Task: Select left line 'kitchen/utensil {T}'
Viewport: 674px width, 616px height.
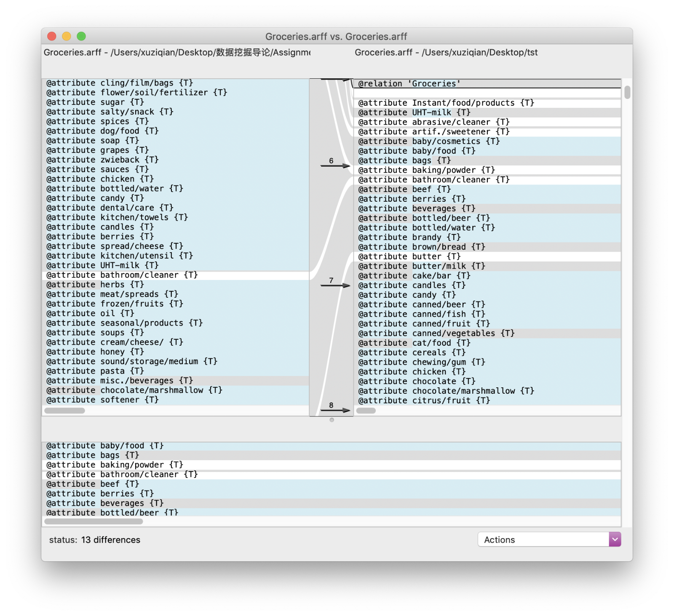Action: click(x=176, y=256)
